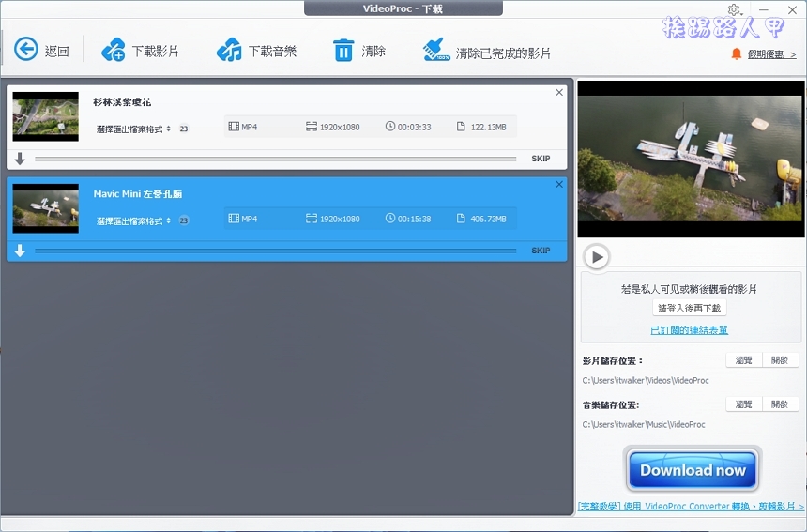Open 下載影片 (download video) tool
The height and width of the screenshot is (532, 807).
(x=140, y=51)
